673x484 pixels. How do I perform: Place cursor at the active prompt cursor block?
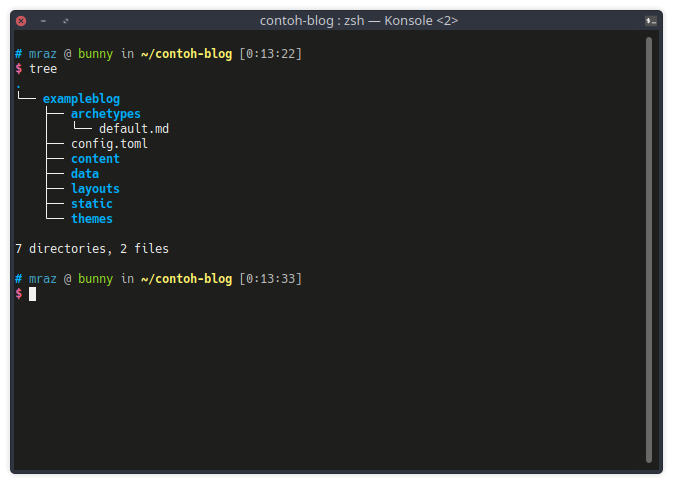[x=33, y=294]
